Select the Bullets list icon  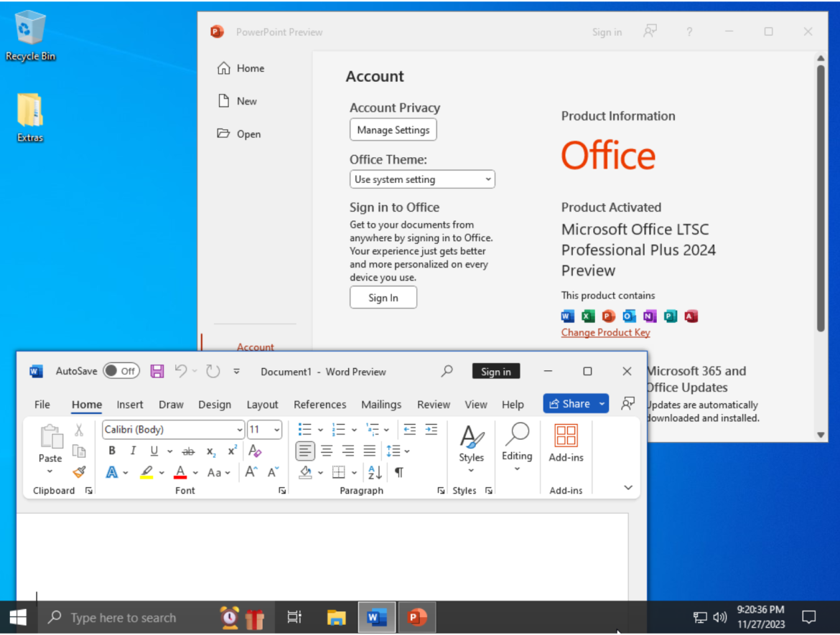click(305, 430)
